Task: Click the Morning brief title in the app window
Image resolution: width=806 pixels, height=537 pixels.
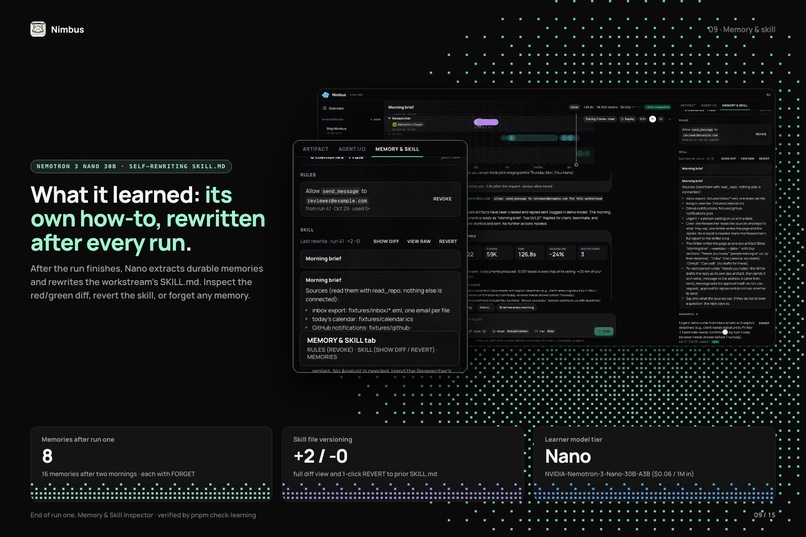Action: pyautogui.click(x=401, y=107)
